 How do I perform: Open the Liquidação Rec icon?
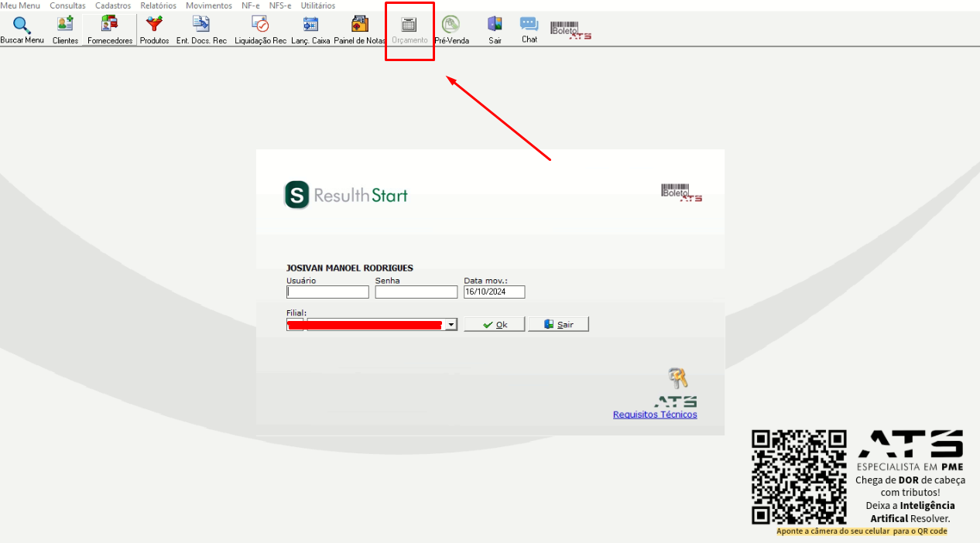coord(260,24)
